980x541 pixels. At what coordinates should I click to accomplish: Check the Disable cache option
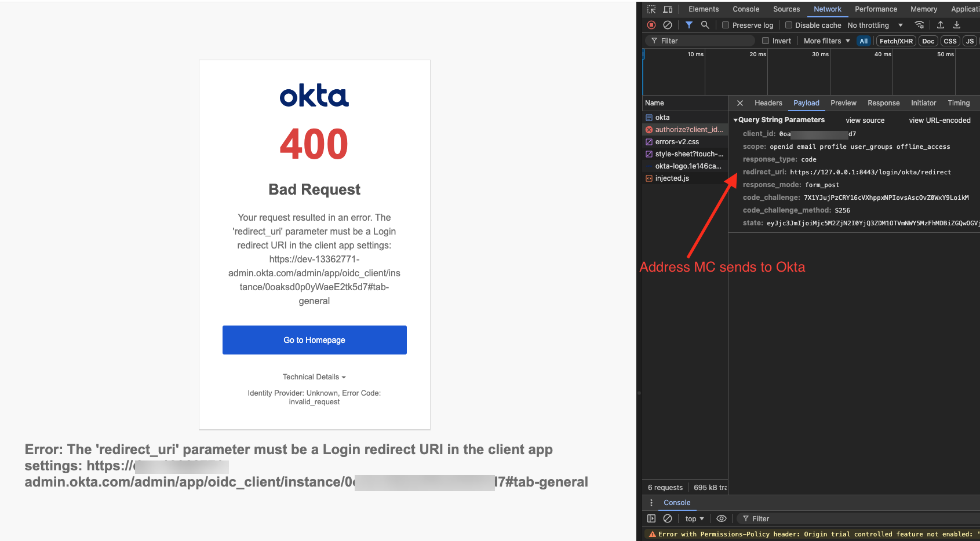[789, 25]
